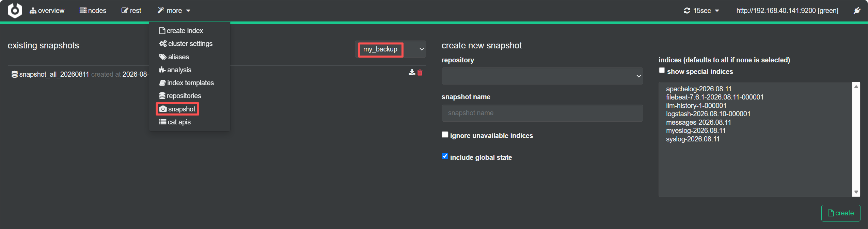The image size is (868, 229).
Task: Click the plug connection icon
Action: click(x=857, y=11)
